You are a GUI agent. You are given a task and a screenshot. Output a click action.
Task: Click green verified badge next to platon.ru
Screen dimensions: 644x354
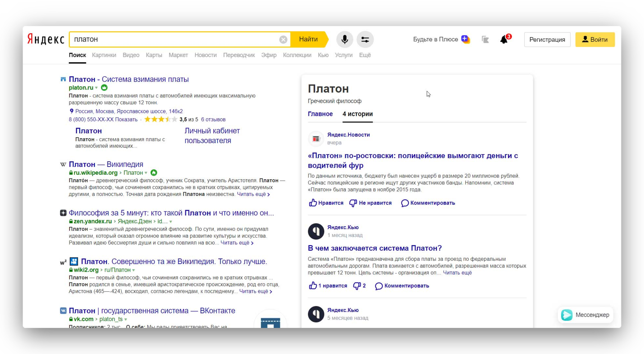[104, 88]
